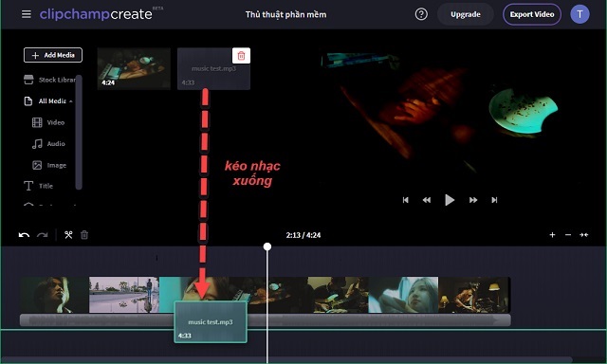Delete music test.mp3 with trash icon
This screenshot has width=607, height=364.
point(241,56)
